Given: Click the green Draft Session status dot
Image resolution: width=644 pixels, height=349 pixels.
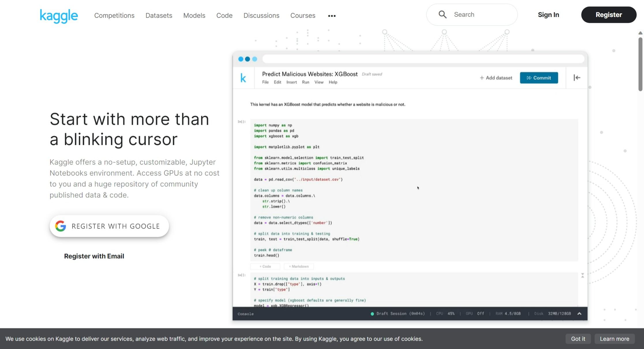Looking at the screenshot, I should (372, 314).
